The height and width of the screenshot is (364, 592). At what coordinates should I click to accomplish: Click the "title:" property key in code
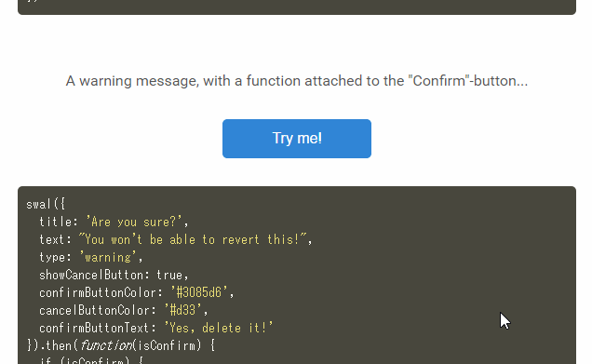58,222
